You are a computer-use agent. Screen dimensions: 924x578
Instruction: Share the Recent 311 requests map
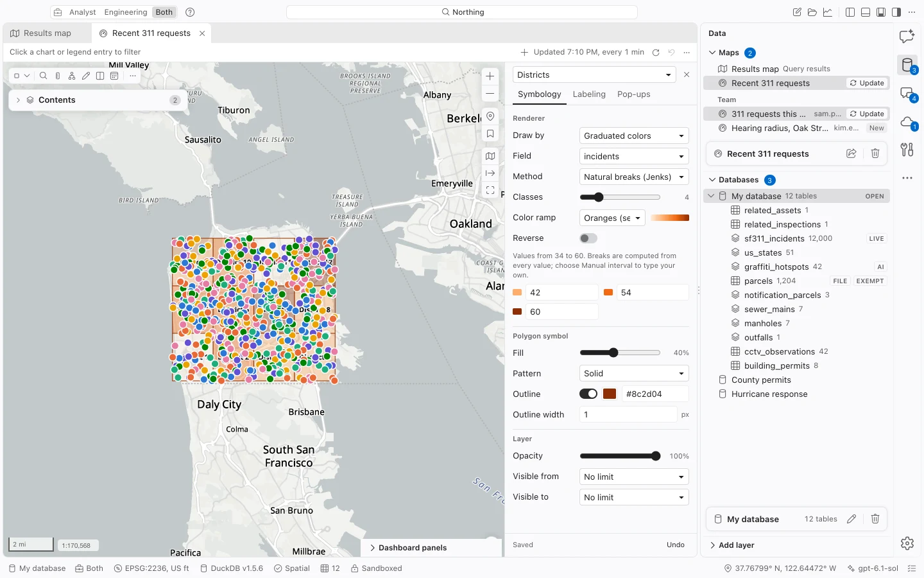coord(851,153)
